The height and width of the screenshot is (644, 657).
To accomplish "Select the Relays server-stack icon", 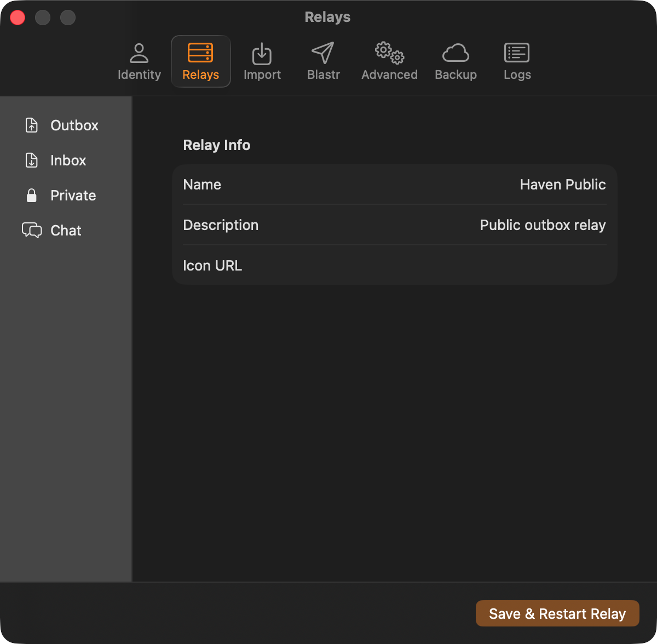I will 200,53.
